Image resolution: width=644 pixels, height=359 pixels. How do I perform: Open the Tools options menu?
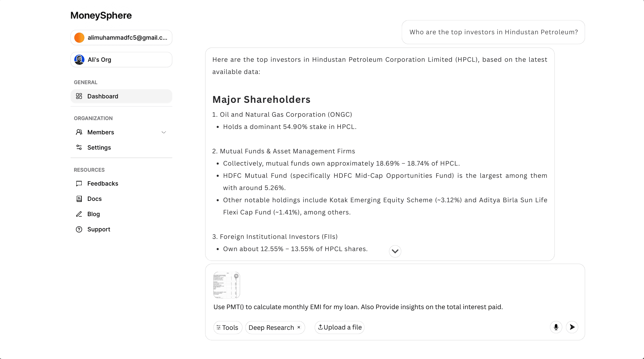tap(228, 327)
